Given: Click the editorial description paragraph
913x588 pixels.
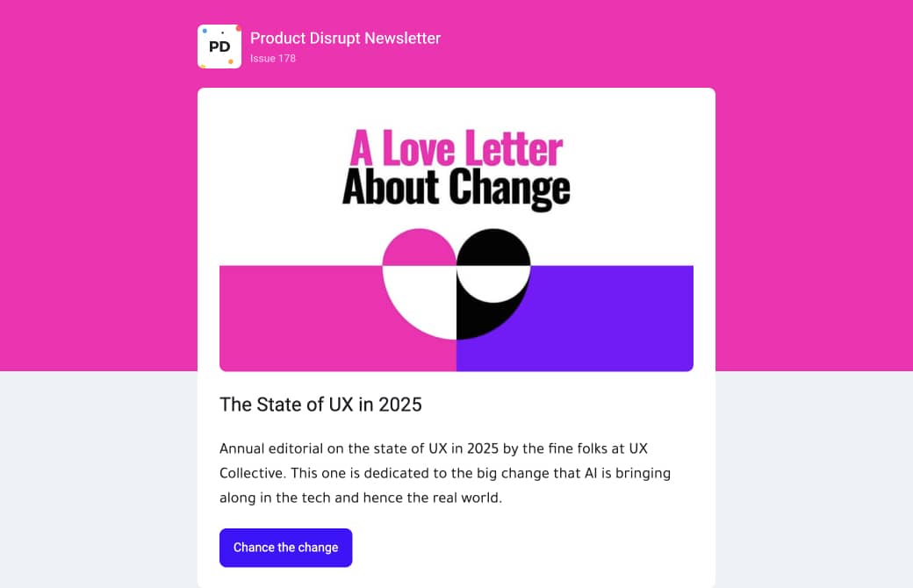Looking at the screenshot, I should pyautogui.click(x=445, y=473).
